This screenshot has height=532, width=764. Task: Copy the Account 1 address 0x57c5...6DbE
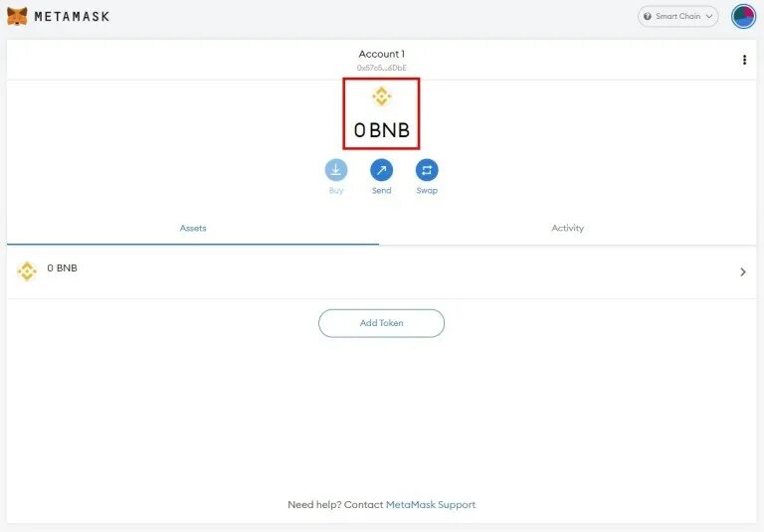pos(382,68)
